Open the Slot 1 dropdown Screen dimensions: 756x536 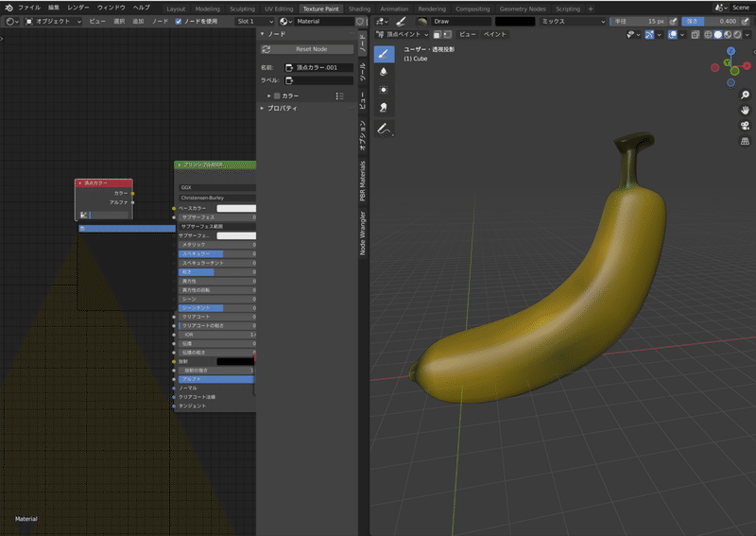[255, 21]
